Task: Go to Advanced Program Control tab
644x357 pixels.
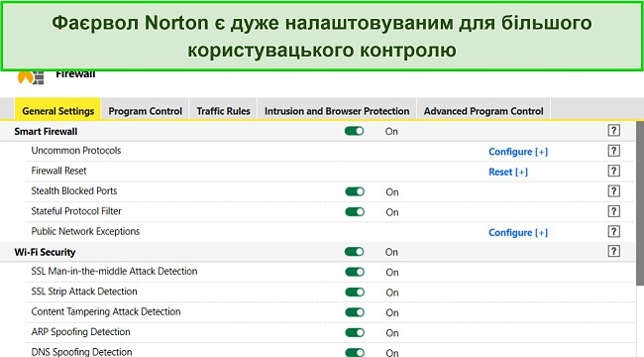Action: [483, 109]
